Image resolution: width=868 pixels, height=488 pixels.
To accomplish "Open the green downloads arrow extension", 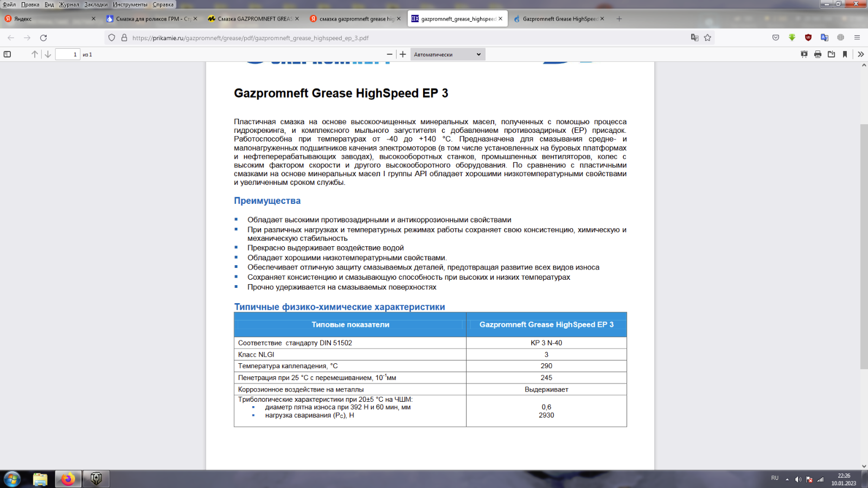I will pyautogui.click(x=792, y=38).
